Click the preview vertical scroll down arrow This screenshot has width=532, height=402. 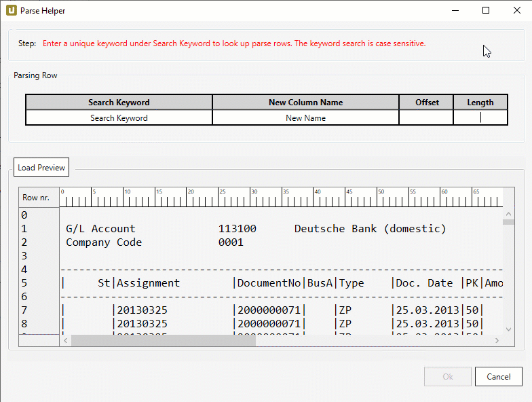click(x=508, y=329)
